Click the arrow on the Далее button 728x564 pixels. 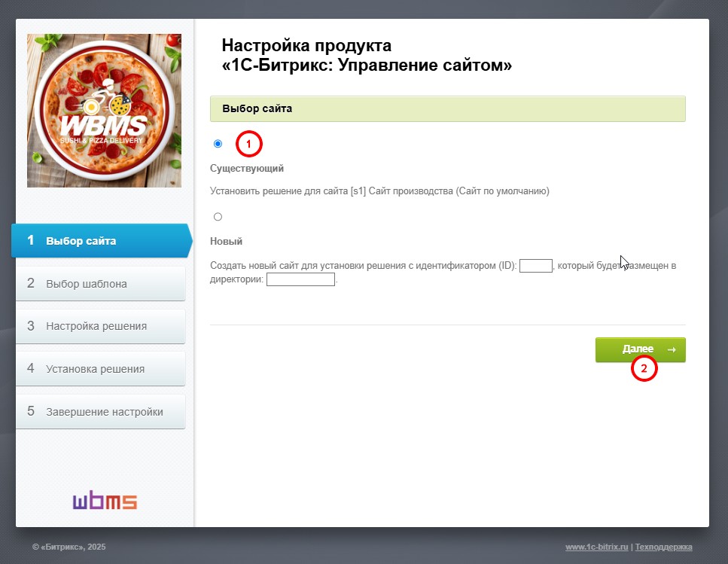tap(672, 349)
